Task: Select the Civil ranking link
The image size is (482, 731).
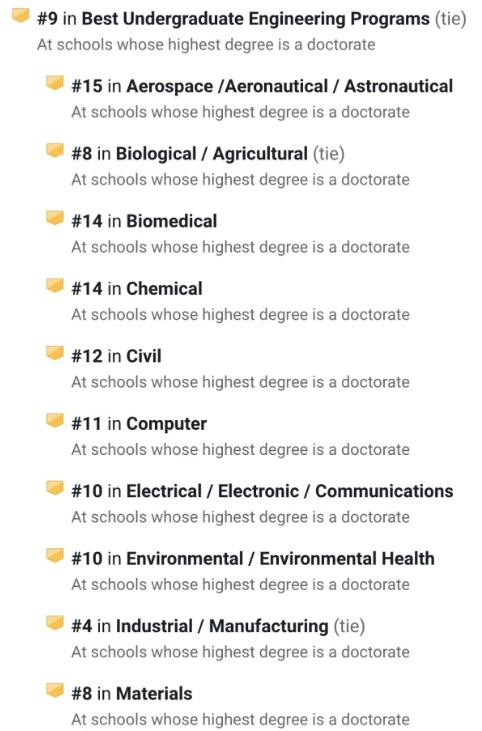Action: [144, 356]
